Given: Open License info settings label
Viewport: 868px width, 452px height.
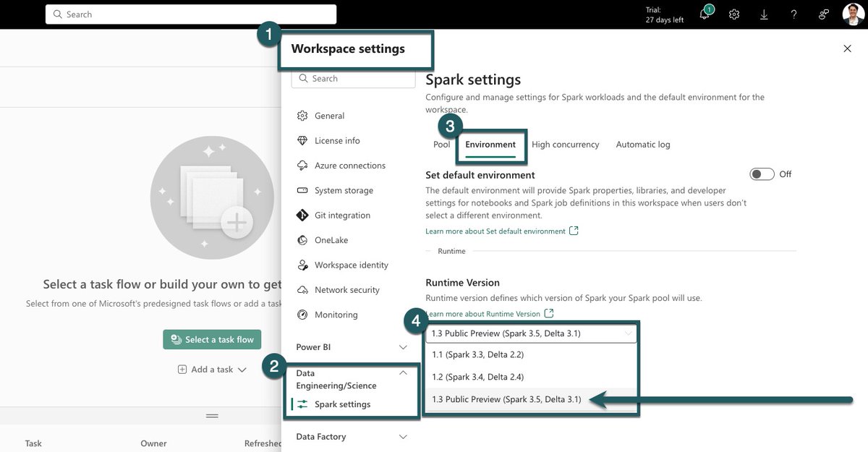Looking at the screenshot, I should (337, 140).
